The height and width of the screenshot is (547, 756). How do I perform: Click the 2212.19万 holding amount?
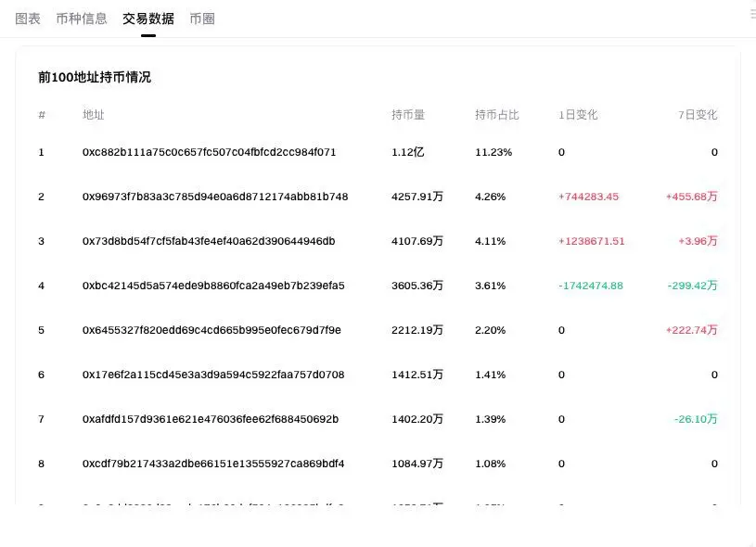pos(417,330)
